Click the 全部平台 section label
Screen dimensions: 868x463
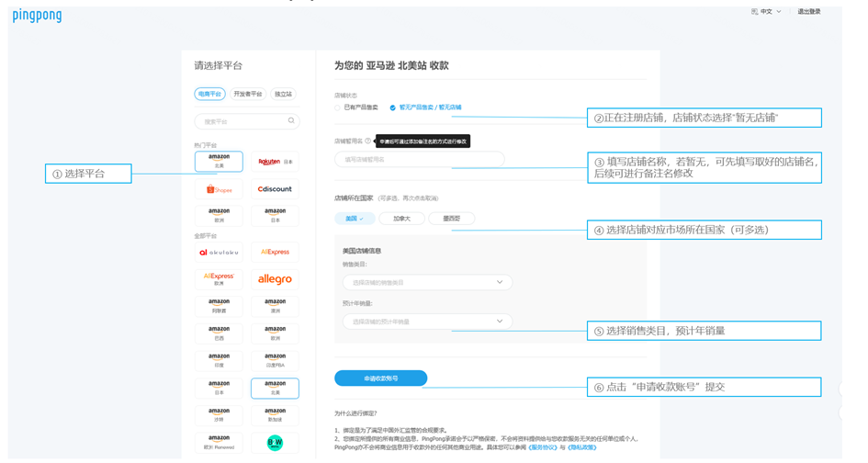(x=206, y=236)
